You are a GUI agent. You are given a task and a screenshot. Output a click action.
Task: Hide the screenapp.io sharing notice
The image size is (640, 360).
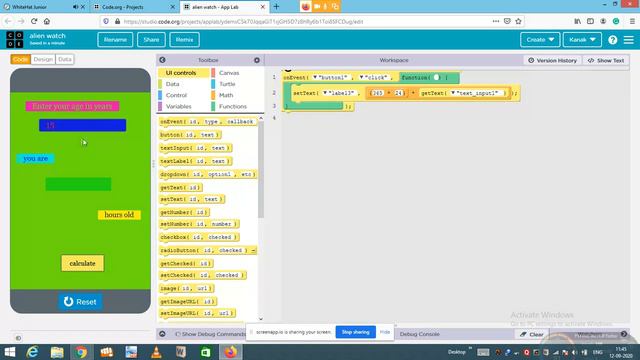(x=385, y=332)
